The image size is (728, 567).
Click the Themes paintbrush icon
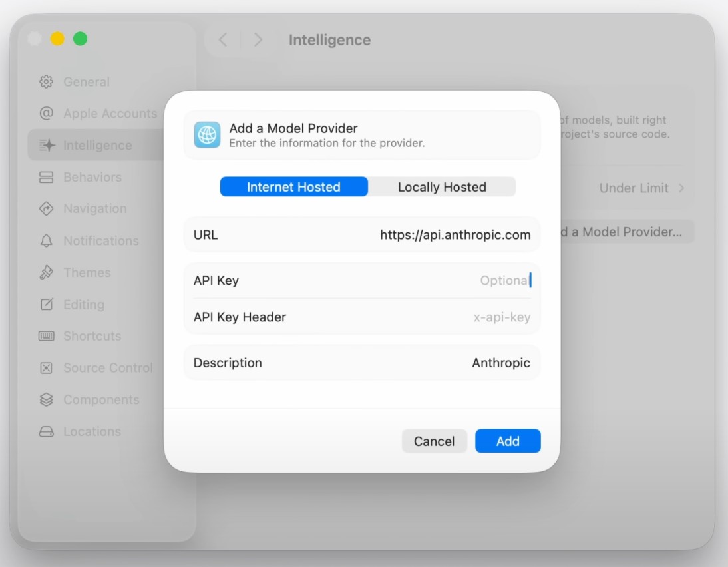tap(46, 272)
